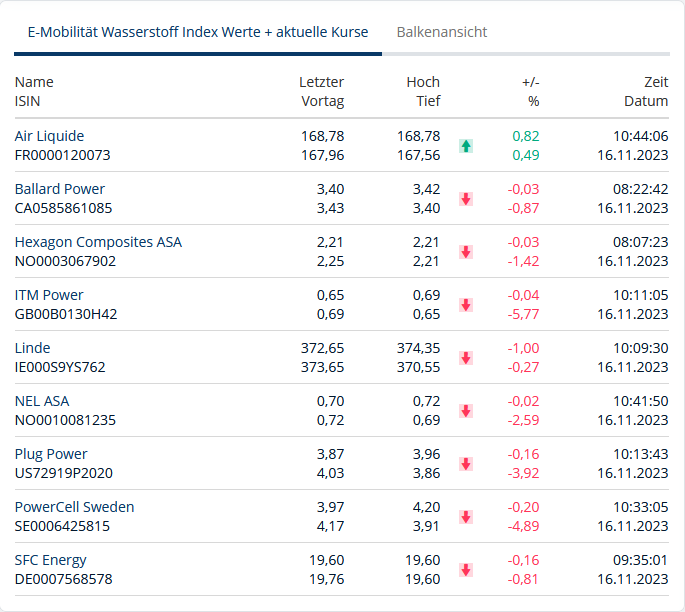The height and width of the screenshot is (612, 685).
Task: Click the green up arrow for Air Liquide
Action: [466, 146]
